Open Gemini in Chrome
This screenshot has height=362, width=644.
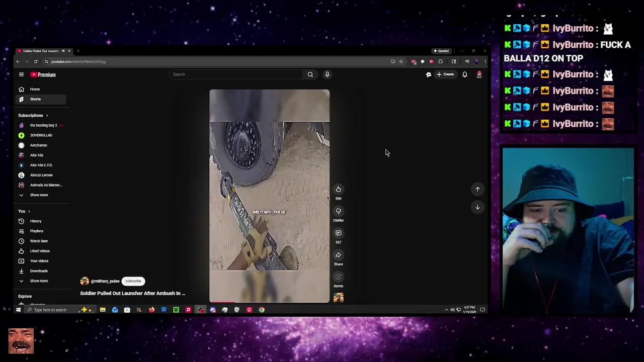click(x=441, y=51)
